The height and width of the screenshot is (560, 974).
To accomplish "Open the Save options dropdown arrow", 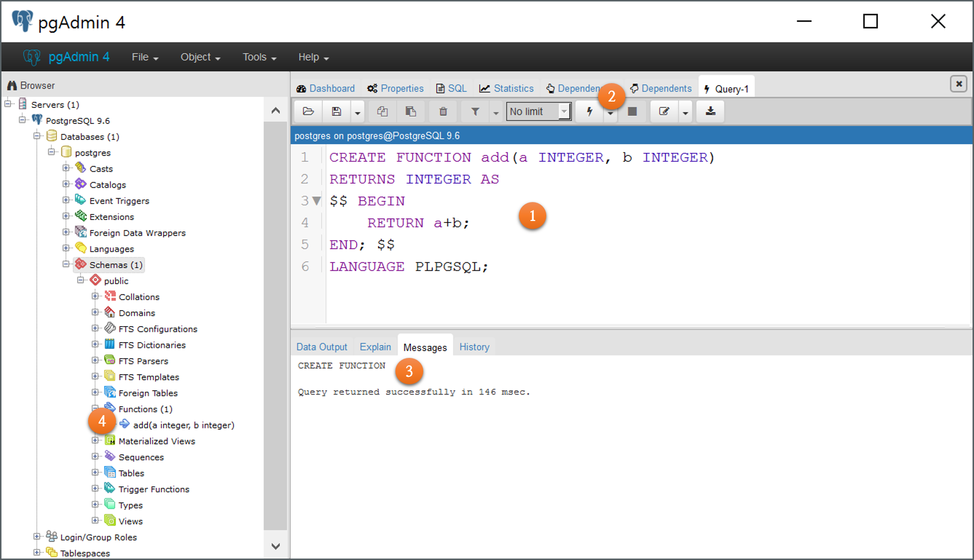I will (358, 112).
